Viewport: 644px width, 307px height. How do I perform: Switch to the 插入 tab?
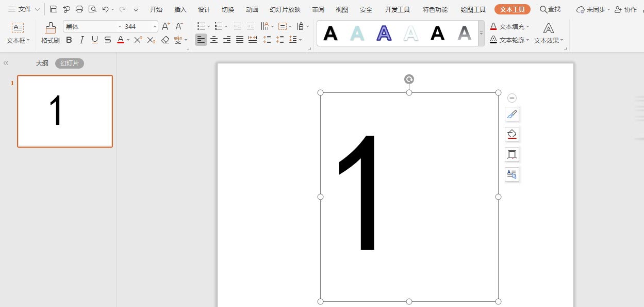click(x=180, y=9)
